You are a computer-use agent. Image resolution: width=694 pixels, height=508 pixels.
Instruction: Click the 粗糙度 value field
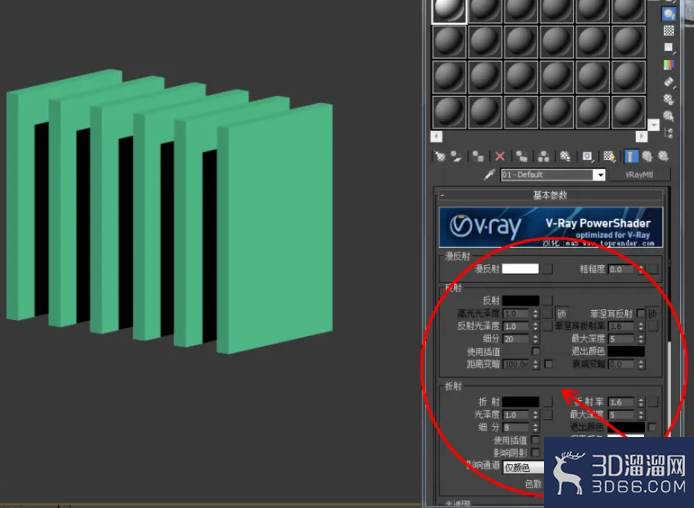click(623, 269)
